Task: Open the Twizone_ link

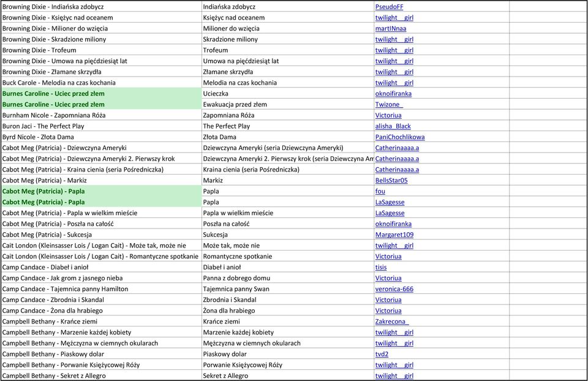Action: coord(389,105)
